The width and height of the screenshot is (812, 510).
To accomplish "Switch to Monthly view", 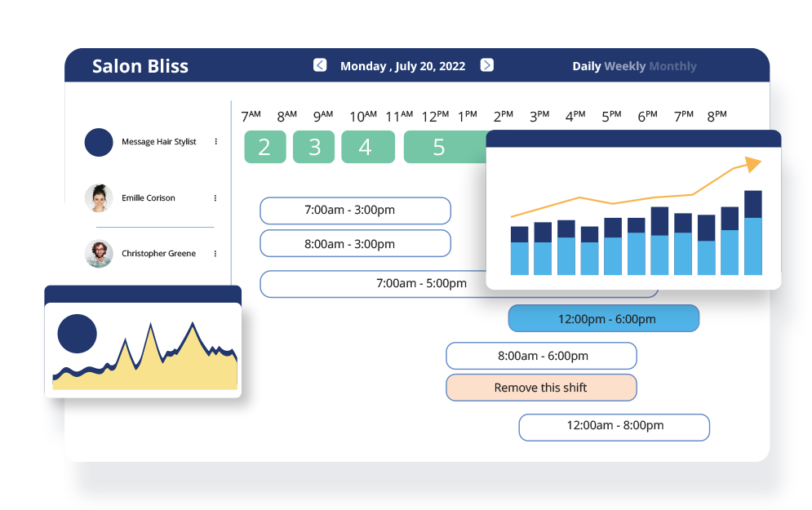I will (673, 66).
